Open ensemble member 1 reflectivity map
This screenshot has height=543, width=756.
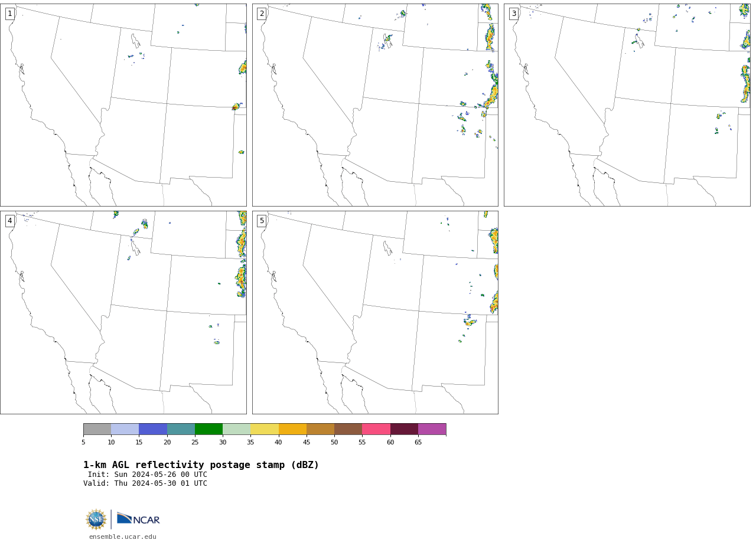pos(123,105)
